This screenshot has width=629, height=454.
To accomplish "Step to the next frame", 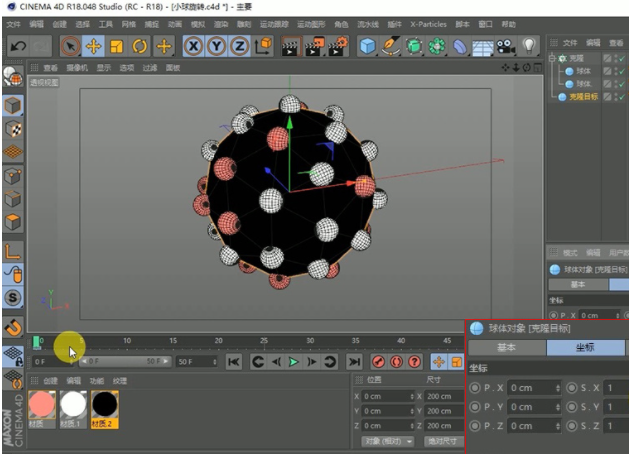I will [312, 362].
